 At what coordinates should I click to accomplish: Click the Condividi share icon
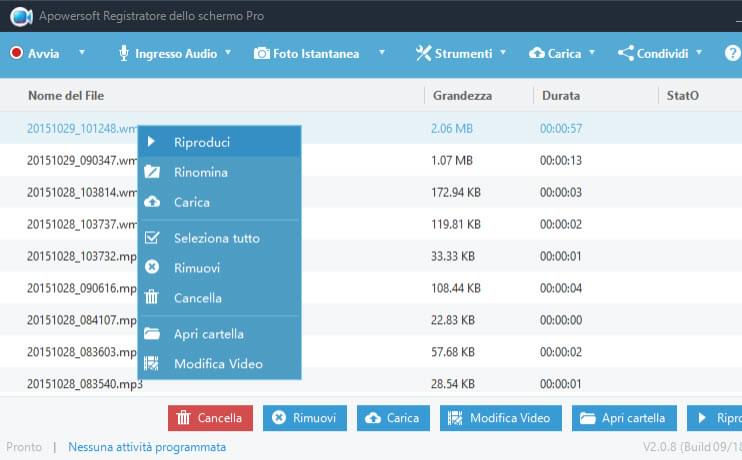click(x=626, y=53)
